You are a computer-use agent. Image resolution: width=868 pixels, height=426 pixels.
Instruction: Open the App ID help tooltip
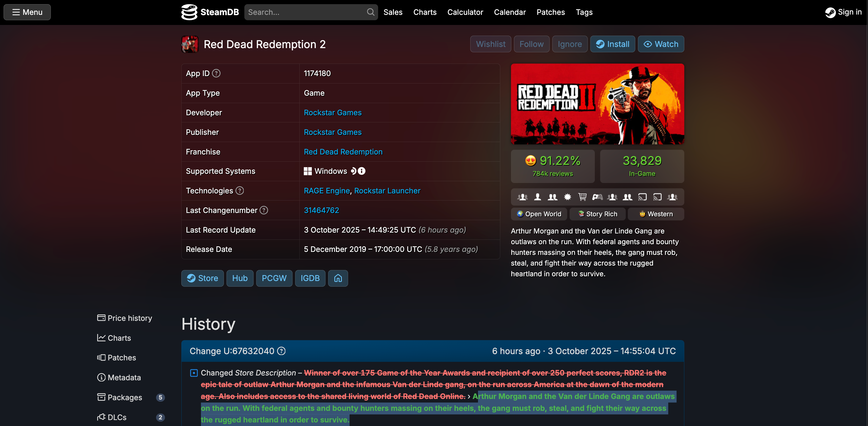pyautogui.click(x=217, y=73)
